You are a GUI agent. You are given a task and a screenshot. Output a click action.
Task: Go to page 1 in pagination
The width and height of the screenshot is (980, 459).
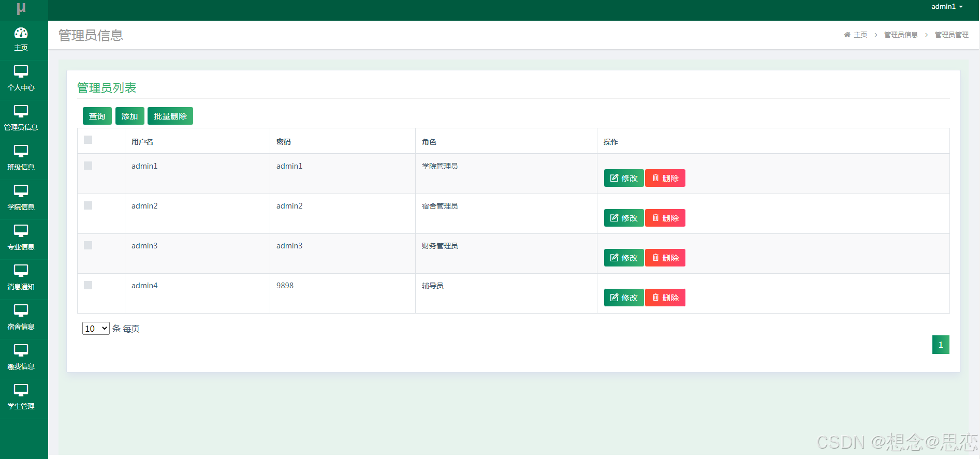941,345
